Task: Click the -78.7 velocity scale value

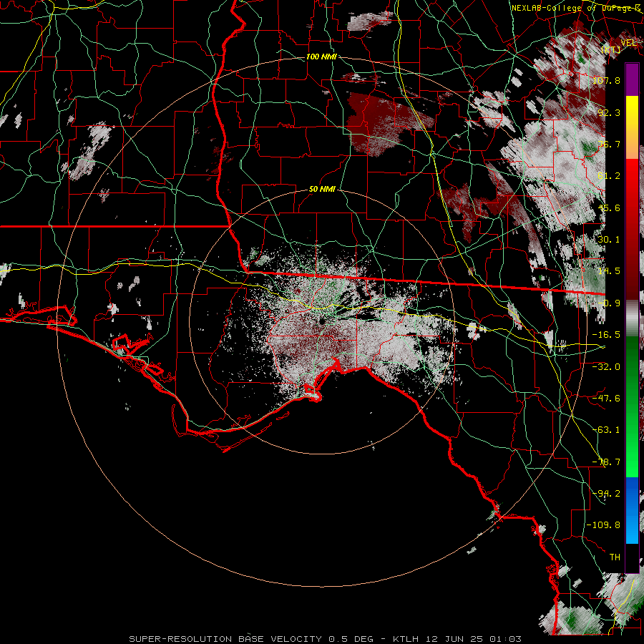Action: 607,462
